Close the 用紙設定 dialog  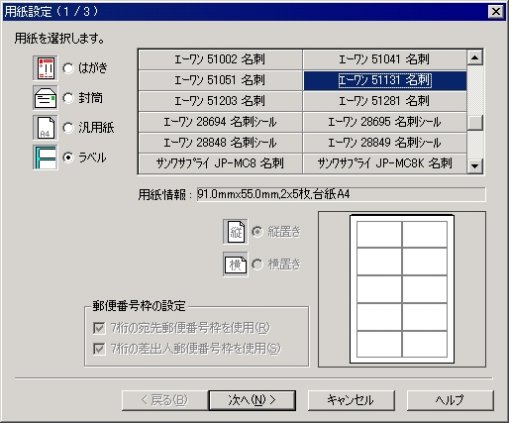click(496, 12)
